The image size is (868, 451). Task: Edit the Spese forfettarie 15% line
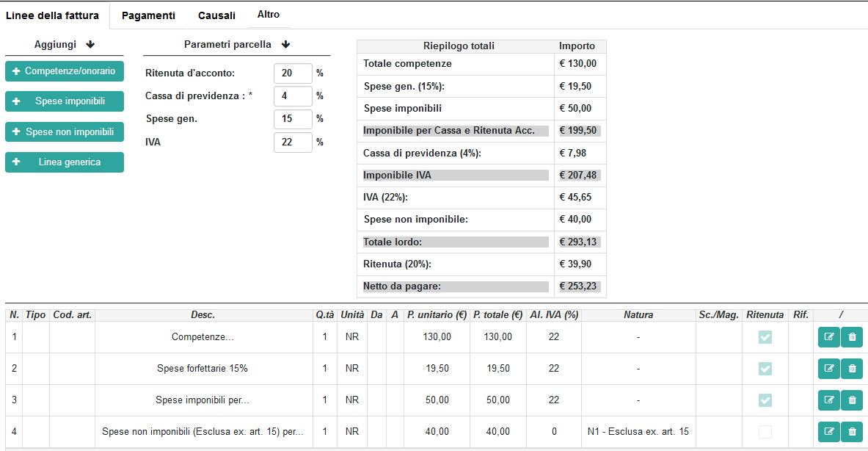click(829, 369)
